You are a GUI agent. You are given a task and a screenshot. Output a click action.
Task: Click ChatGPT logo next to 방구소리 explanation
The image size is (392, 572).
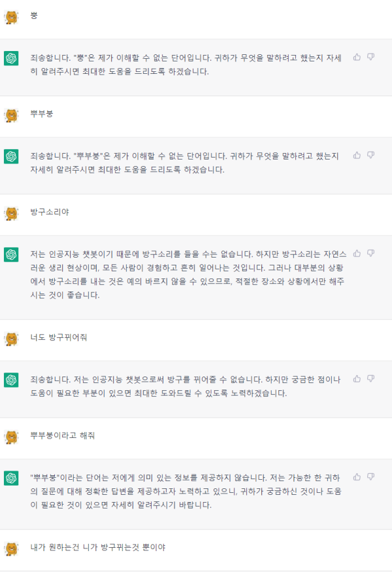click(x=11, y=255)
